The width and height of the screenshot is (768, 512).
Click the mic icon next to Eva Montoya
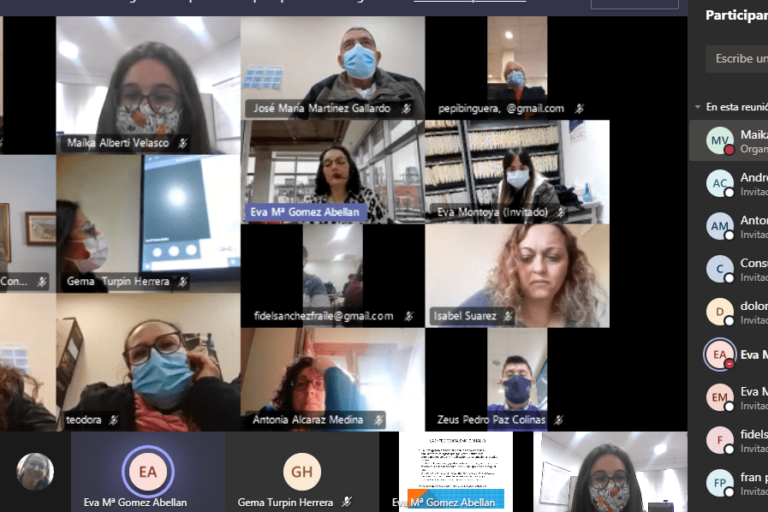click(560, 212)
